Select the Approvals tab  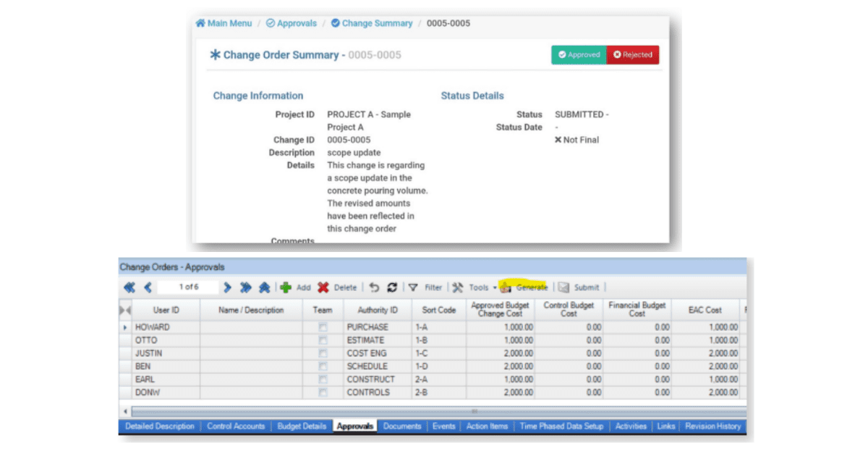pos(355,426)
